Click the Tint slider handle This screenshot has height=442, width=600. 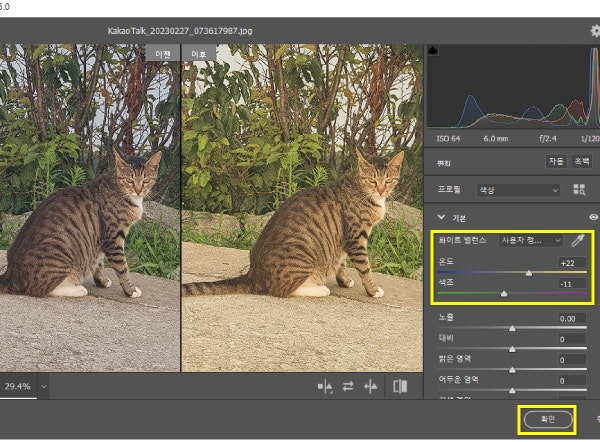[x=504, y=294]
